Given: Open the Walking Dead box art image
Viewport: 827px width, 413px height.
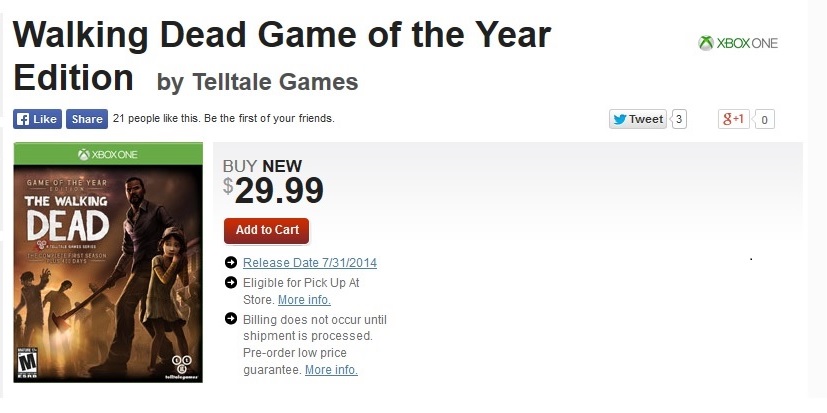Looking at the screenshot, I should pos(108,270).
